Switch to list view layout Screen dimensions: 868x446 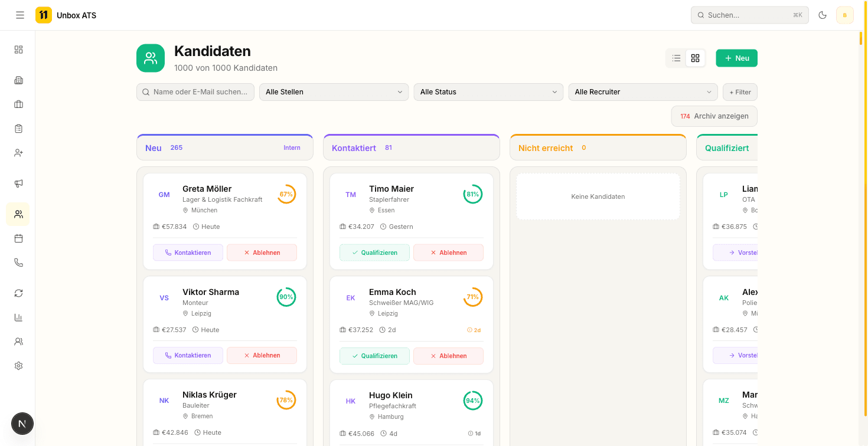coord(676,58)
